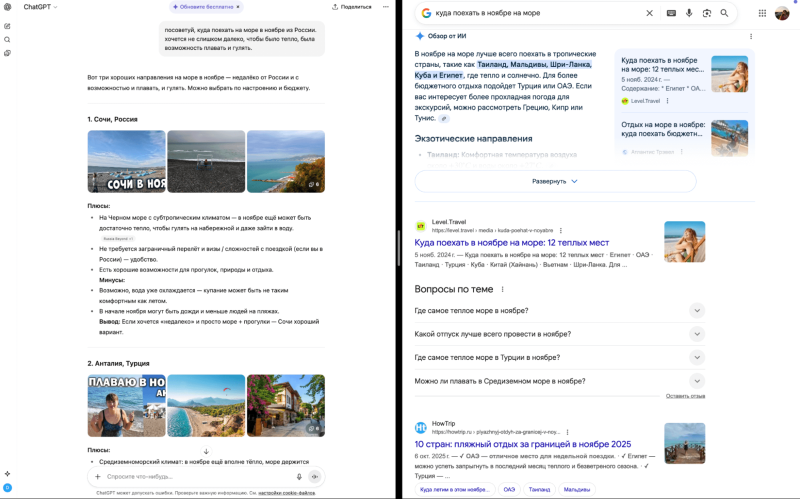Select the Мальдивы chip under the HowTrip result
This screenshot has width=800, height=499.
(x=577, y=489)
